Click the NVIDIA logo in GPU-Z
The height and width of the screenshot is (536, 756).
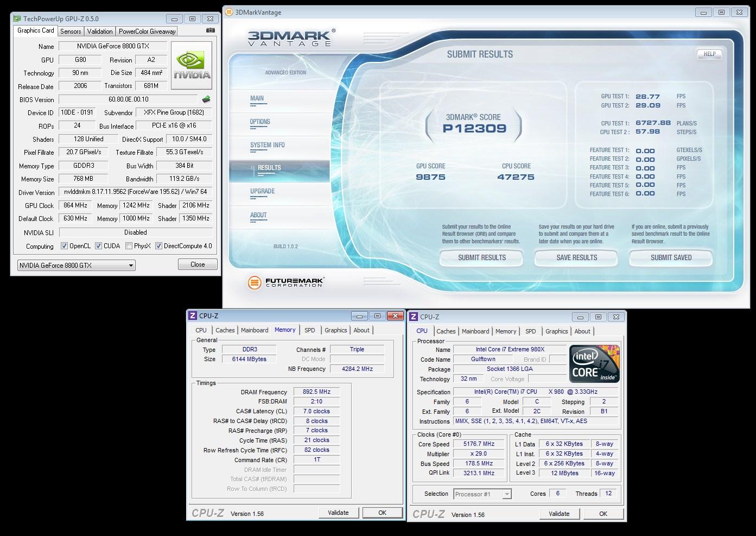(192, 66)
